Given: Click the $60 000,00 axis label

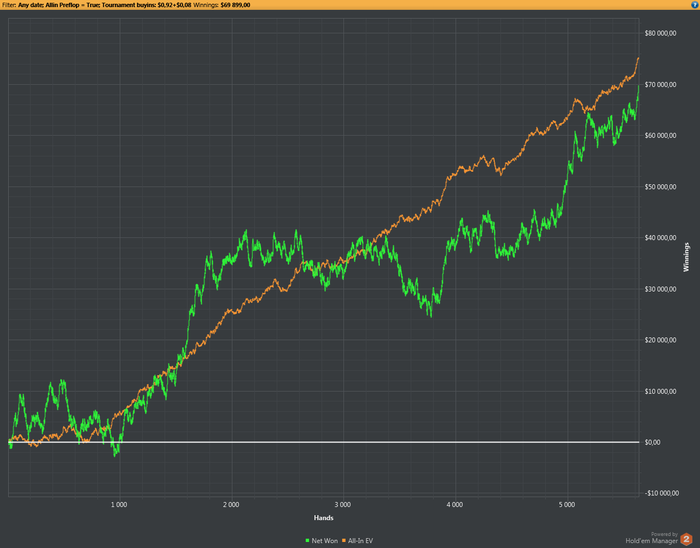Looking at the screenshot, I should click(x=660, y=135).
